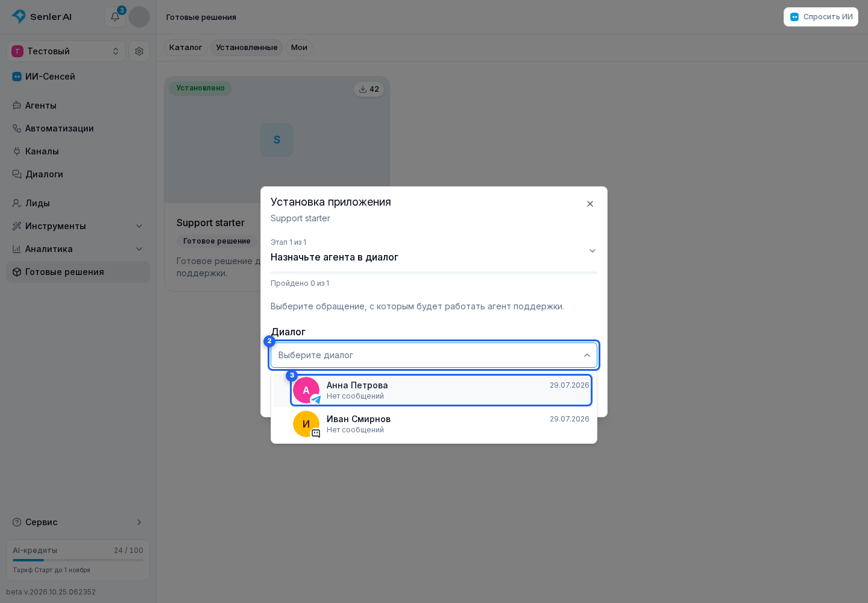
Task: Switch to the Каталог tab
Action: pyautogui.click(x=186, y=48)
